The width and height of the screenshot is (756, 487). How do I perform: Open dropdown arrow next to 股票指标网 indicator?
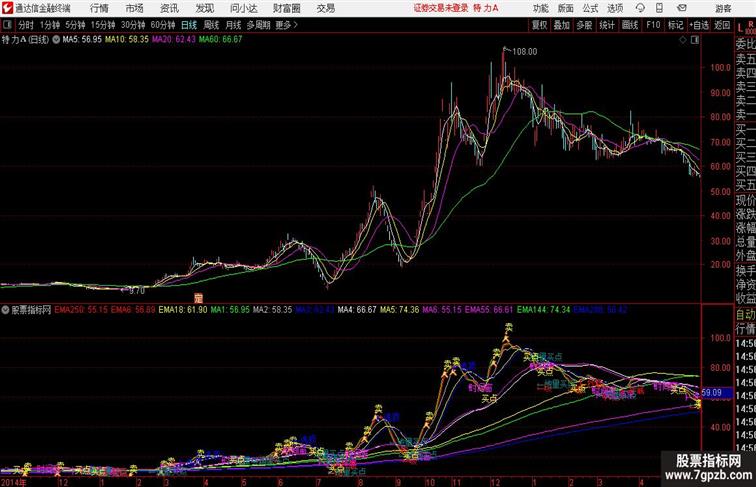pos(6,310)
